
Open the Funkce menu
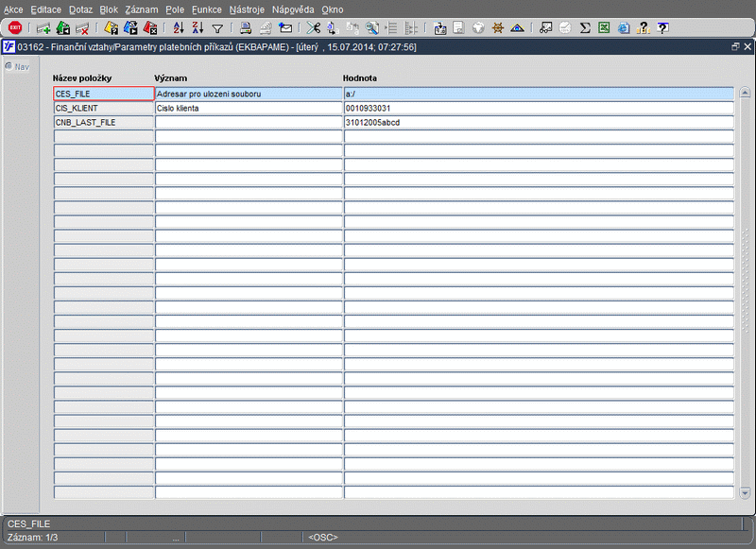click(x=207, y=9)
